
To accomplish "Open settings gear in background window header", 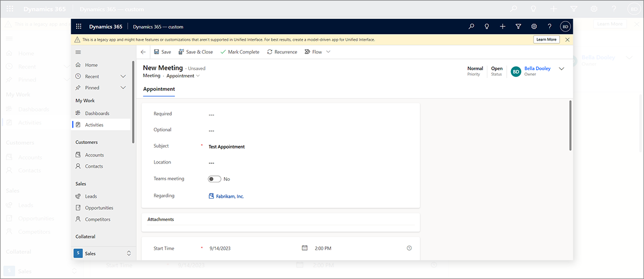I will point(594,9).
